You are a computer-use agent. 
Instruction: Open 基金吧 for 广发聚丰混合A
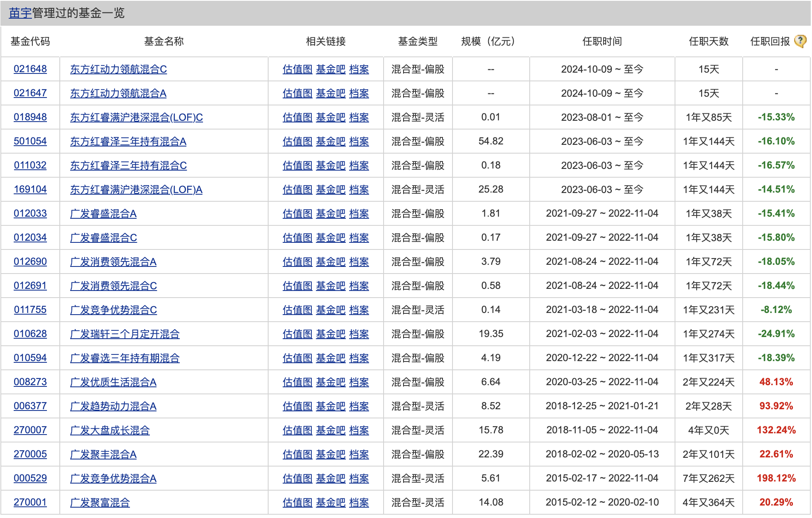click(x=330, y=454)
